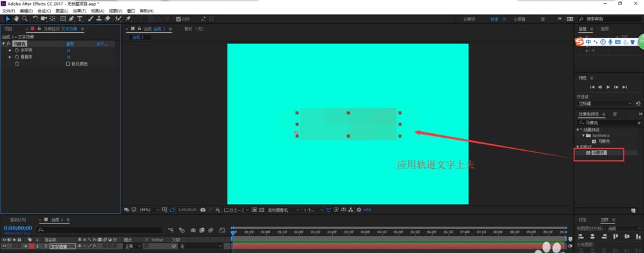Image resolution: width=644 pixels, height=253 pixels.
Task: Click the Reset link for Mosaic effect
Action: pyautogui.click(x=70, y=44)
